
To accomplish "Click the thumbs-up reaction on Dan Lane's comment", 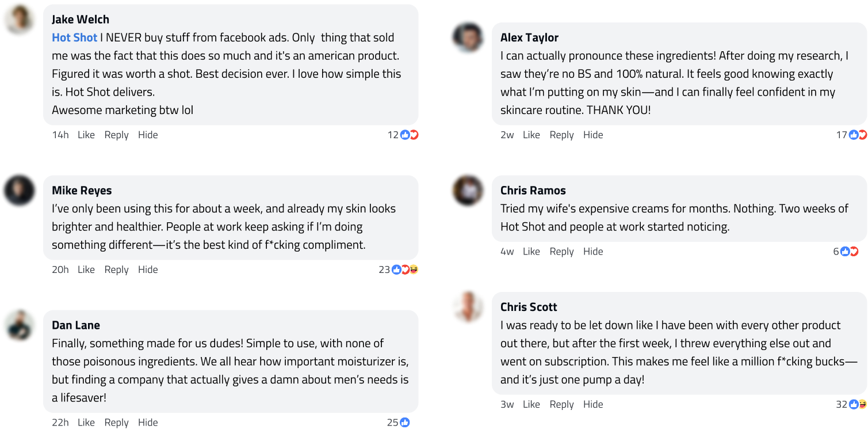I will [x=405, y=423].
